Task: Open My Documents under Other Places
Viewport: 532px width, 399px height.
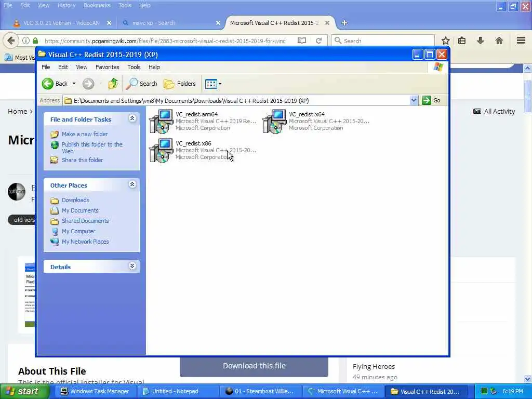Action: click(x=80, y=210)
